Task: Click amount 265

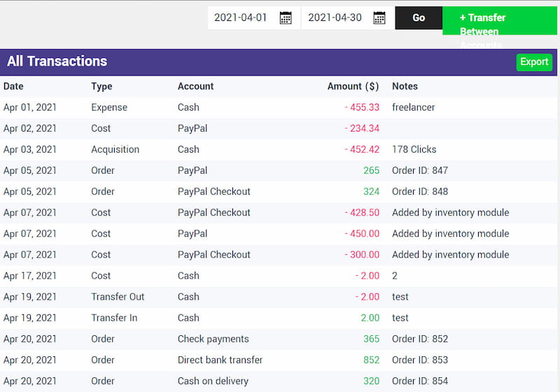Action: [x=372, y=171]
